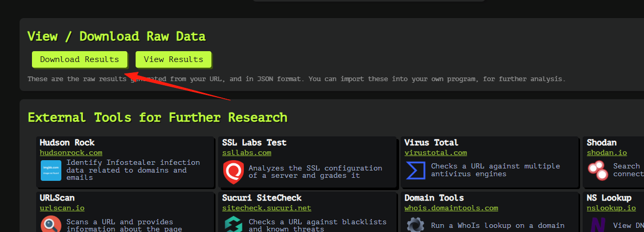This screenshot has height=232, width=644.
Task: Follow the nslookup.io link
Action: [611, 208]
